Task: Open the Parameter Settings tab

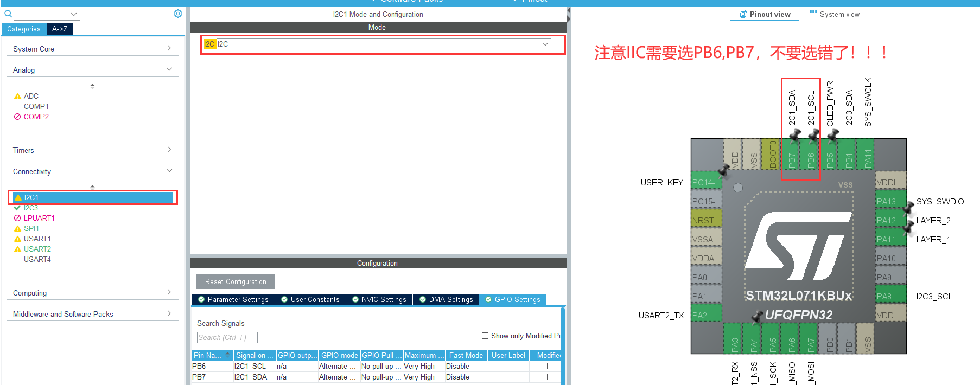Action: click(x=233, y=299)
